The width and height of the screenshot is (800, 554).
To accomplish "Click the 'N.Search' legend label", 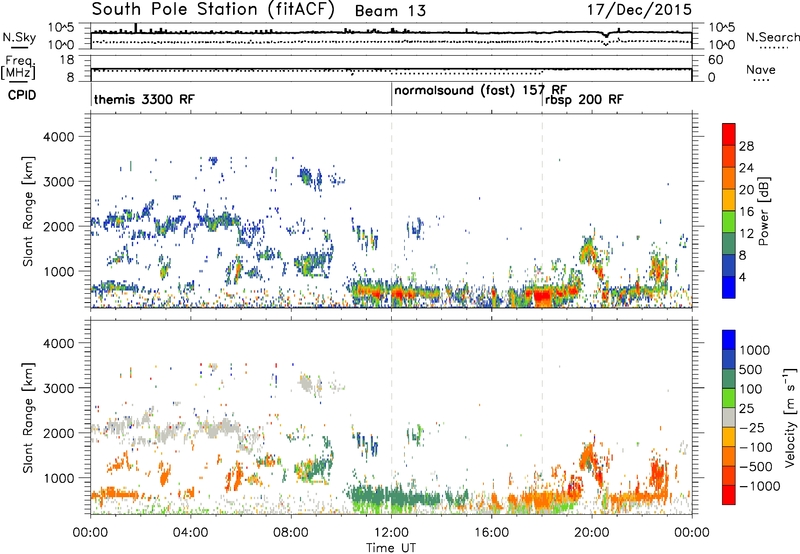I will point(772,37).
